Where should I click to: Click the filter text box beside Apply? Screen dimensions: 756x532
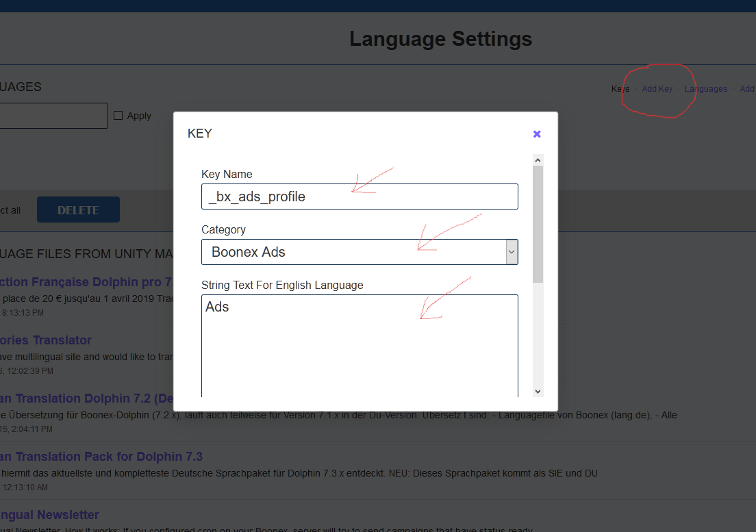click(53, 116)
